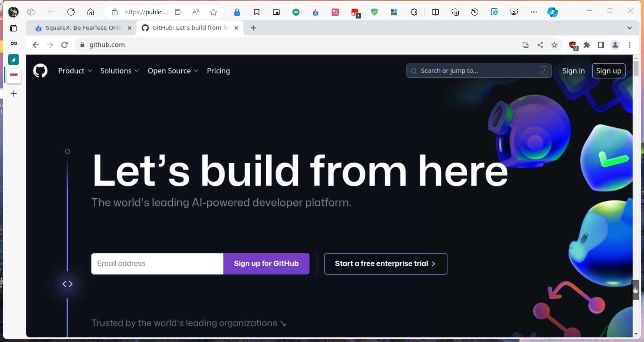Click scrollbar down arrow
The width and height of the screenshot is (644, 342).
[636, 334]
